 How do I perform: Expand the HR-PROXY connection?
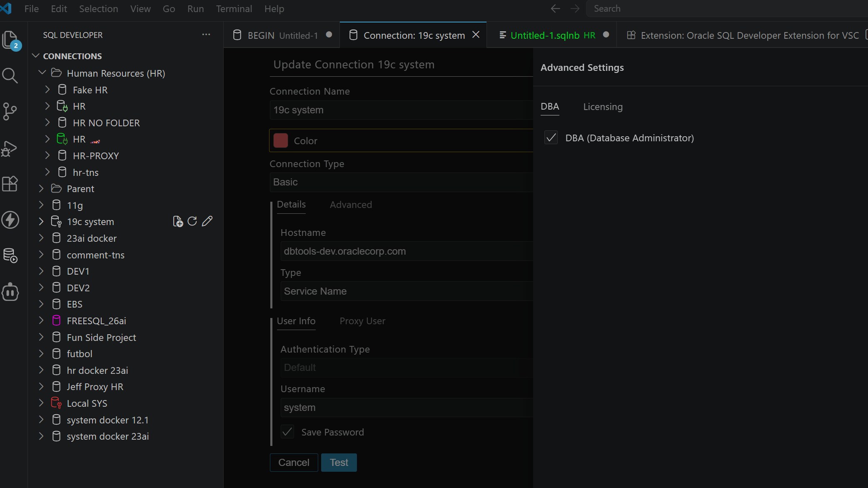click(x=47, y=155)
